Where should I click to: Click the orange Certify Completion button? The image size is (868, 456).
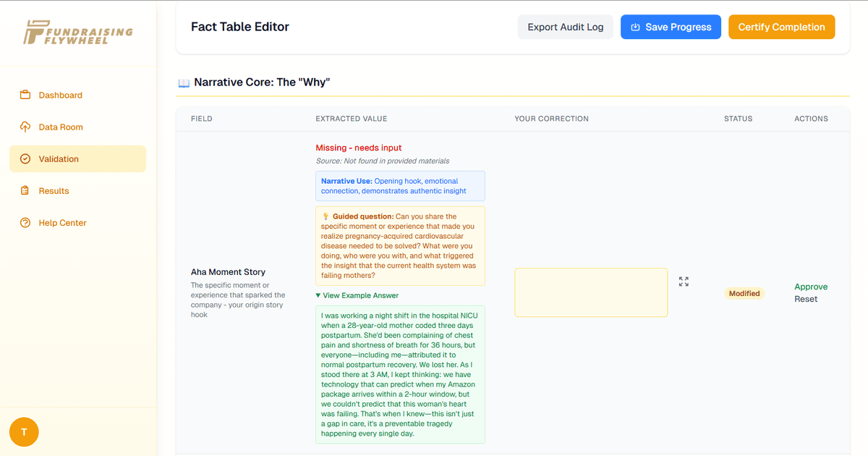(x=781, y=27)
